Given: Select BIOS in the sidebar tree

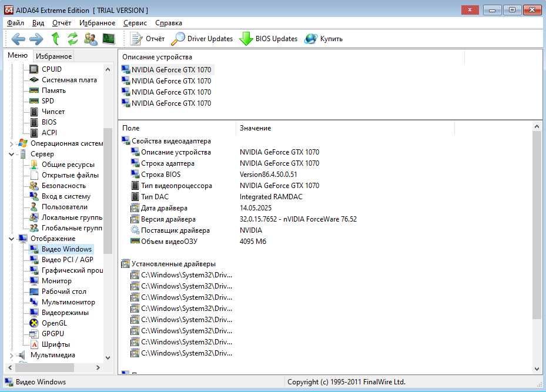Looking at the screenshot, I should [x=49, y=122].
